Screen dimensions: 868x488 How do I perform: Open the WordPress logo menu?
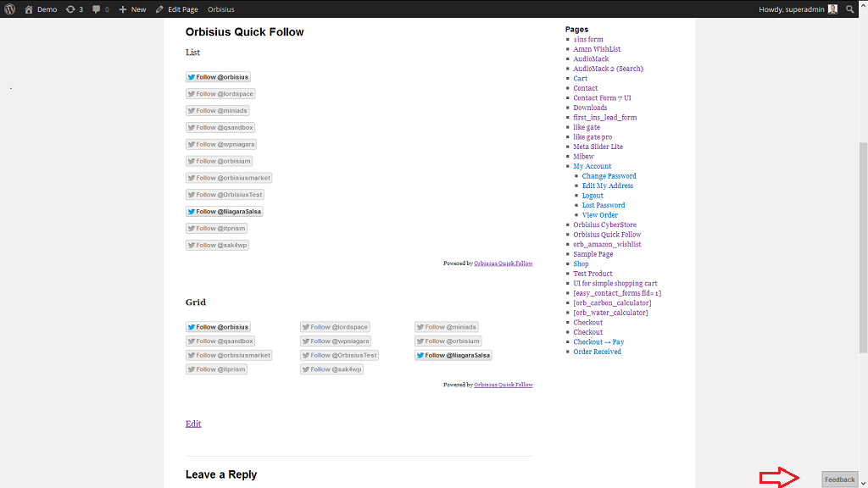(9, 8)
